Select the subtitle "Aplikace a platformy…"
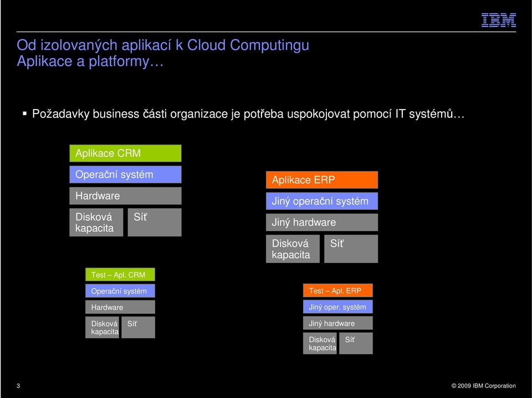This screenshot has width=532, height=398. pos(90,61)
